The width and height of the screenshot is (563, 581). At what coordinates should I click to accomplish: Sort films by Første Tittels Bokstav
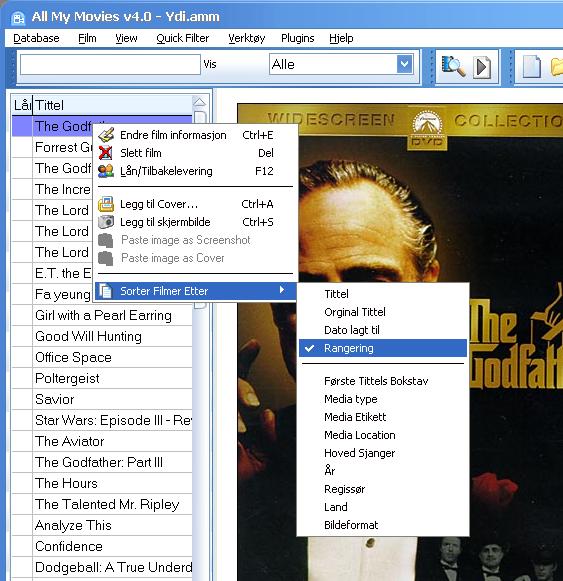click(x=383, y=381)
